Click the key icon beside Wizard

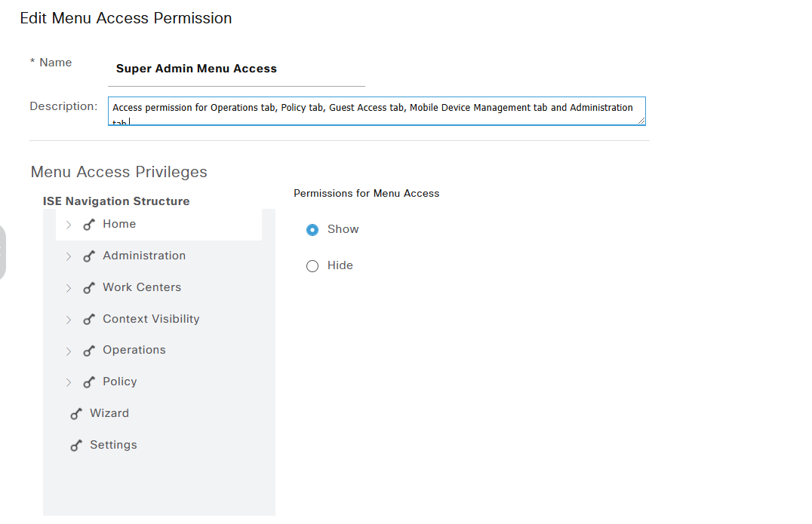(76, 414)
